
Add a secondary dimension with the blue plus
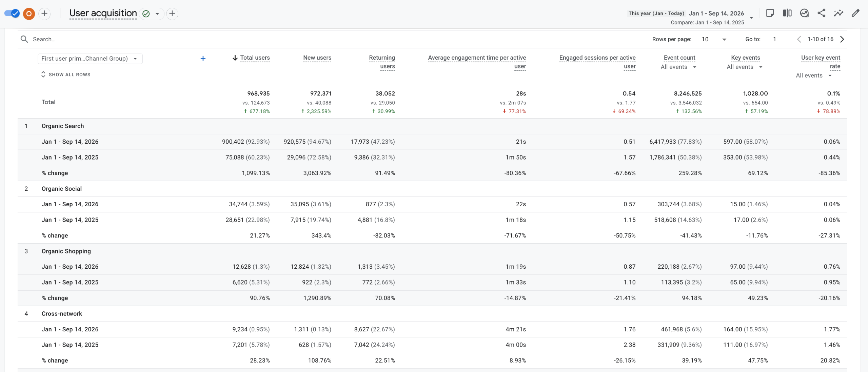203,59
